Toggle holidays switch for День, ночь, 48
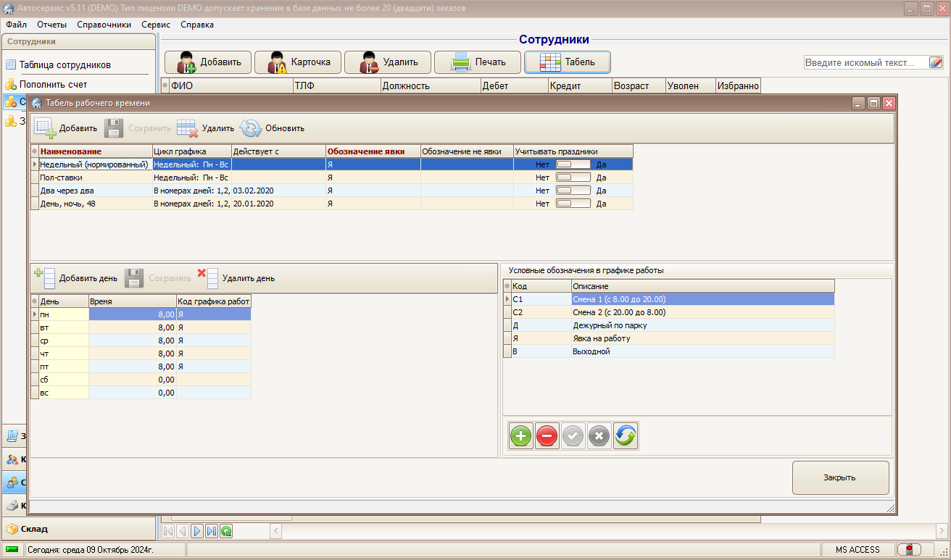Viewport: 951px width, 560px height. click(573, 204)
